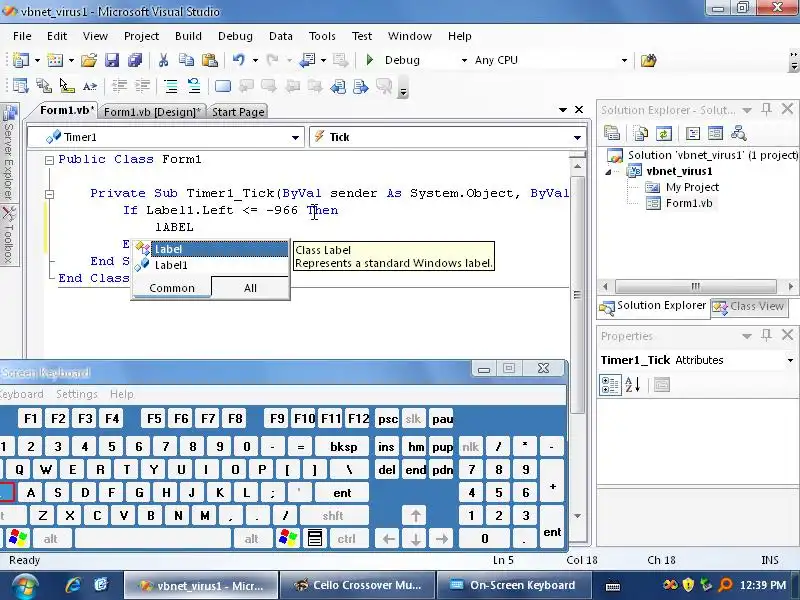Screen dimensions: 800x600
Task: Click the code editor scroll up arrow
Action: tap(577, 166)
